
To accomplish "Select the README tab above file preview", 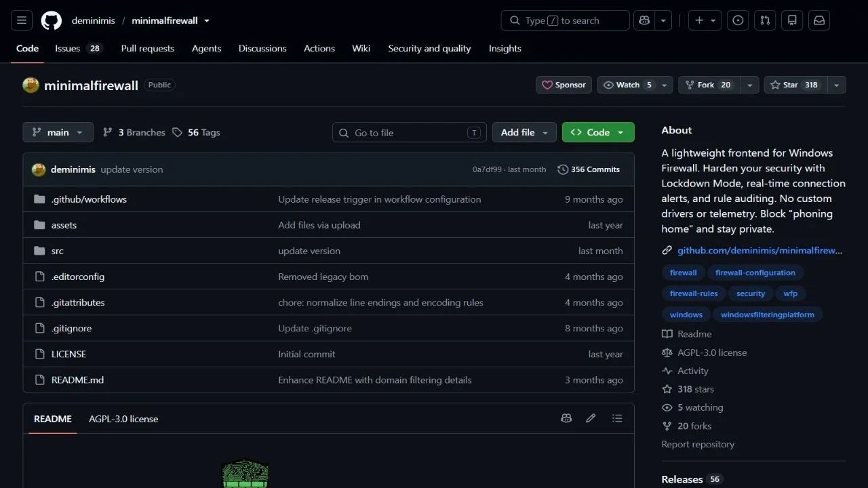I will click(53, 419).
